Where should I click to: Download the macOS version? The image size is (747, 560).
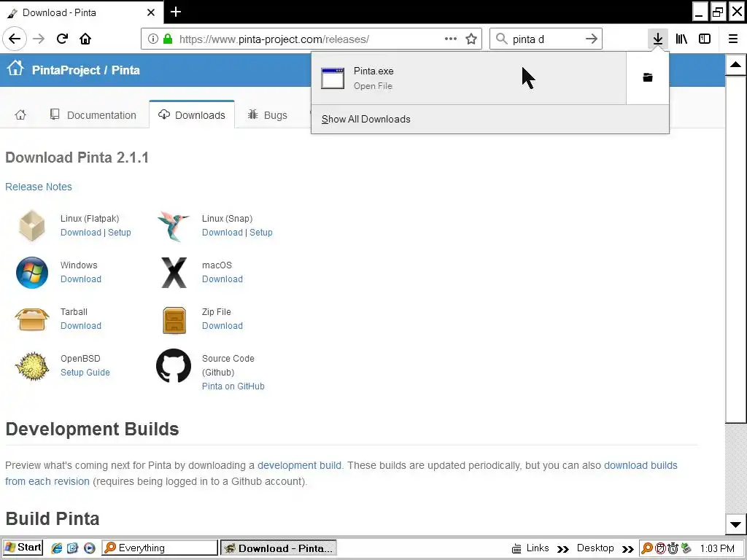coord(222,279)
